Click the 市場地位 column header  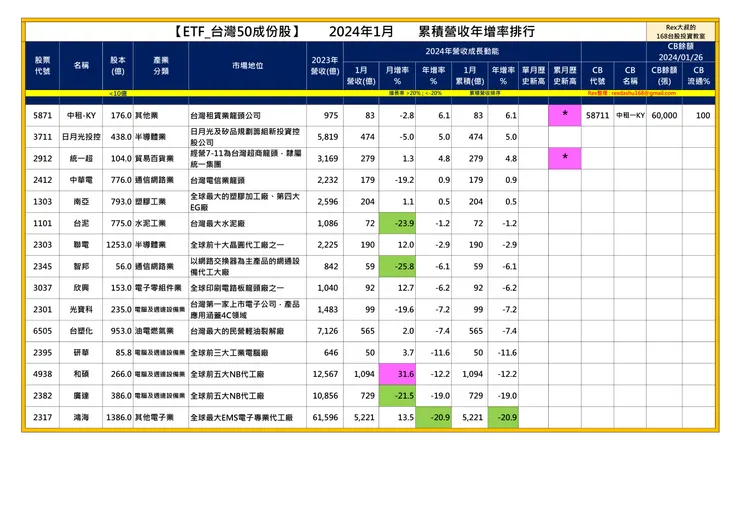248,66
